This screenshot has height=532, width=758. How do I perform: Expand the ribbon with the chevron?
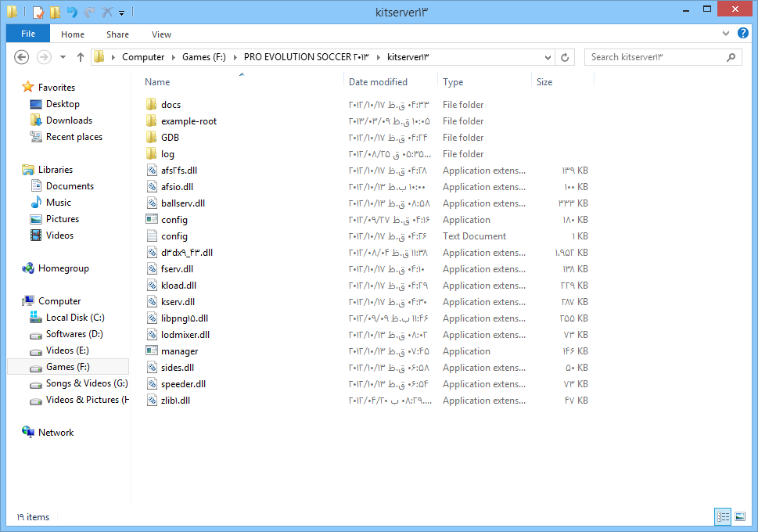click(725, 34)
